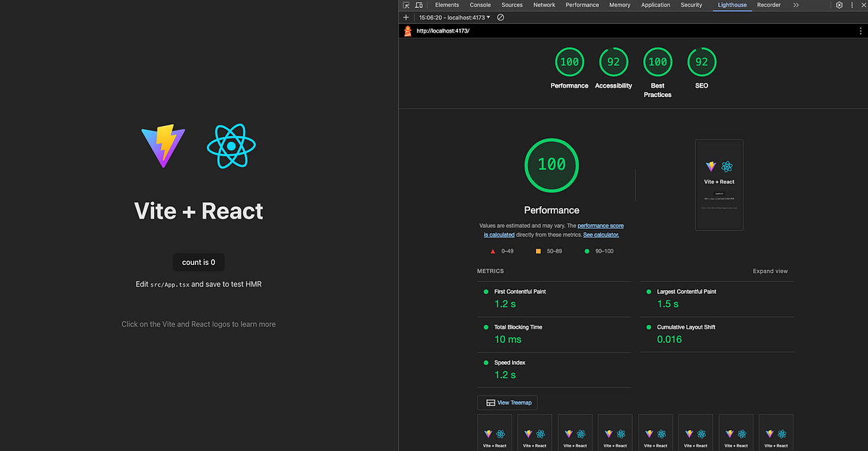Clear all reports with the circle-slash icon
The height and width of the screenshot is (451, 868).
pos(501,17)
